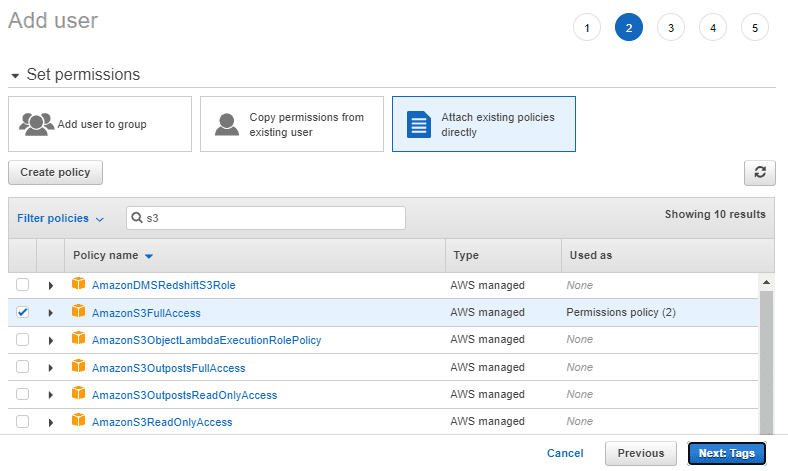Click 'AWS managed' in AmazonS3ReadOnlyAccess row

click(x=487, y=421)
